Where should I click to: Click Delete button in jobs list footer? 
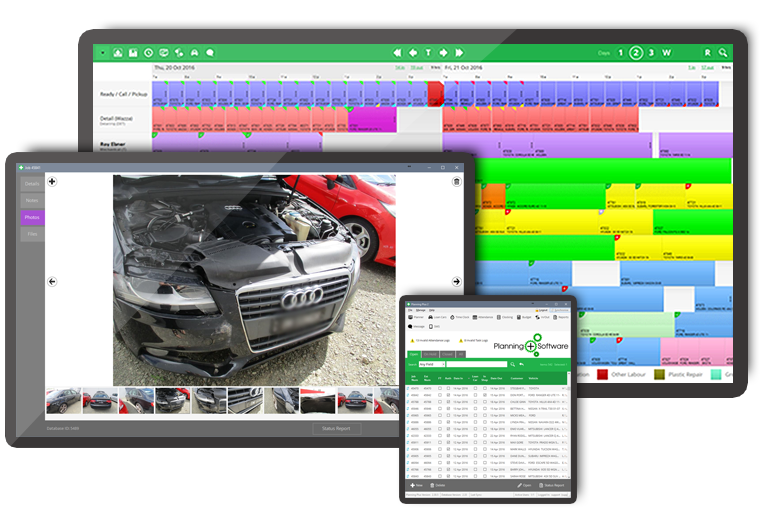(438, 485)
